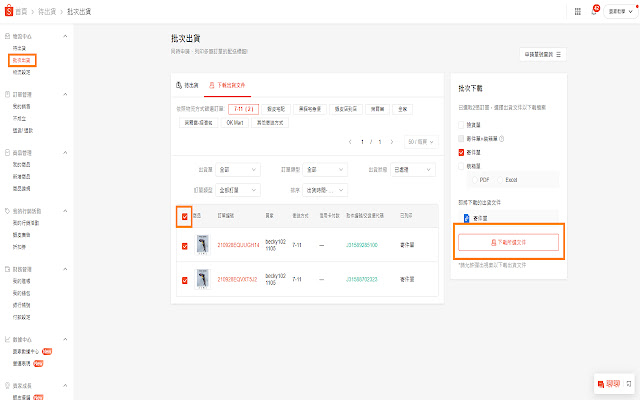Open order link 210928EQUUGH14
The height and width of the screenshot is (400, 640).
click(238, 245)
